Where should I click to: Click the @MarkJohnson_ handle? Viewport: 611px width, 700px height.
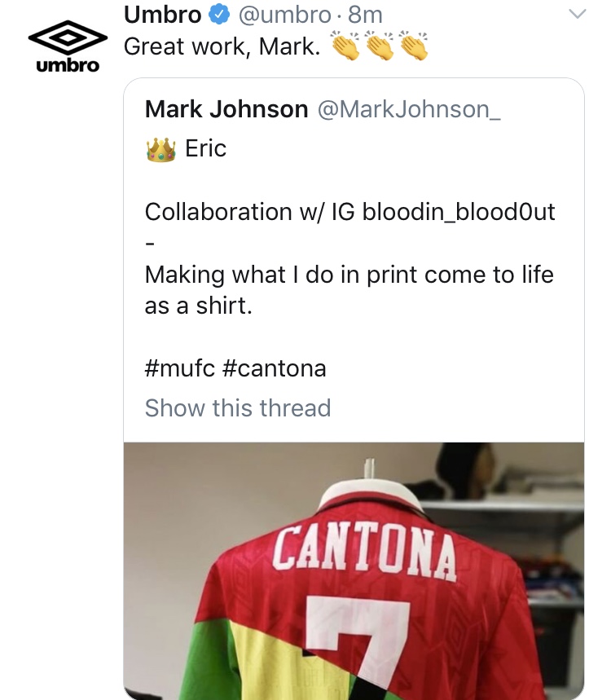(408, 109)
